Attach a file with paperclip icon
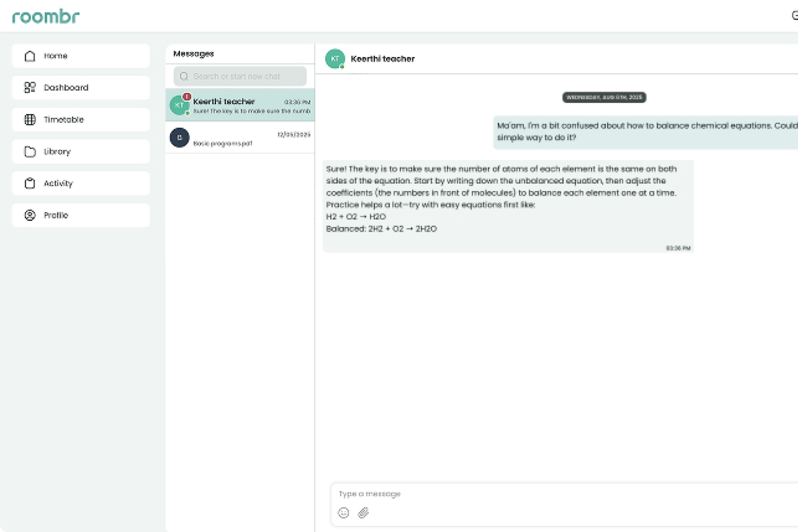798x532 pixels. 363,513
